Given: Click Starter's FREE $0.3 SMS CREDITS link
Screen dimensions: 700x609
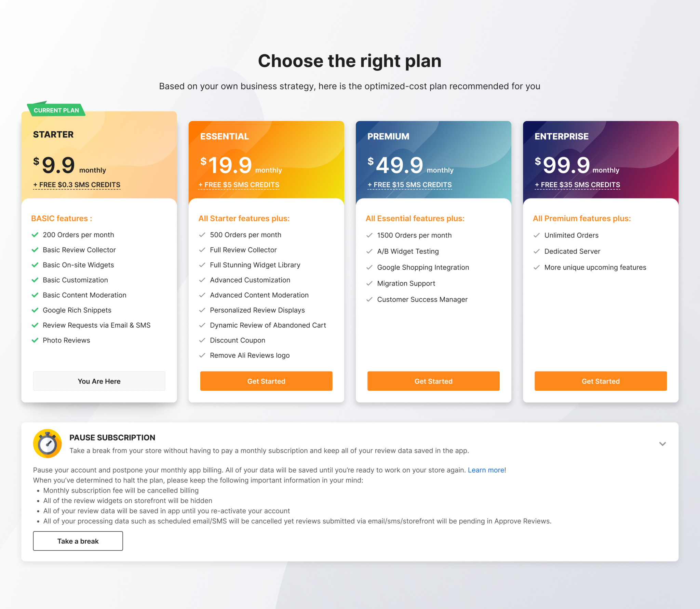Looking at the screenshot, I should pos(77,185).
